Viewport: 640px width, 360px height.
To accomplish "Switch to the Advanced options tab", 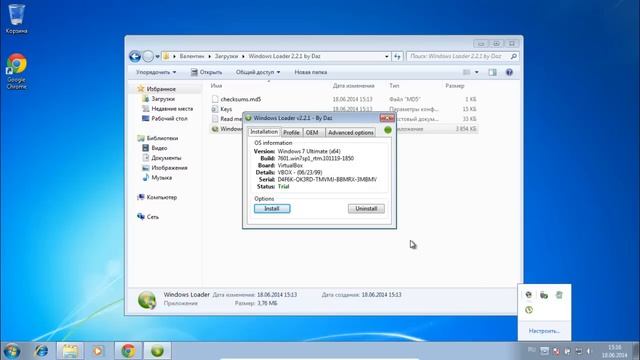I will click(x=351, y=133).
